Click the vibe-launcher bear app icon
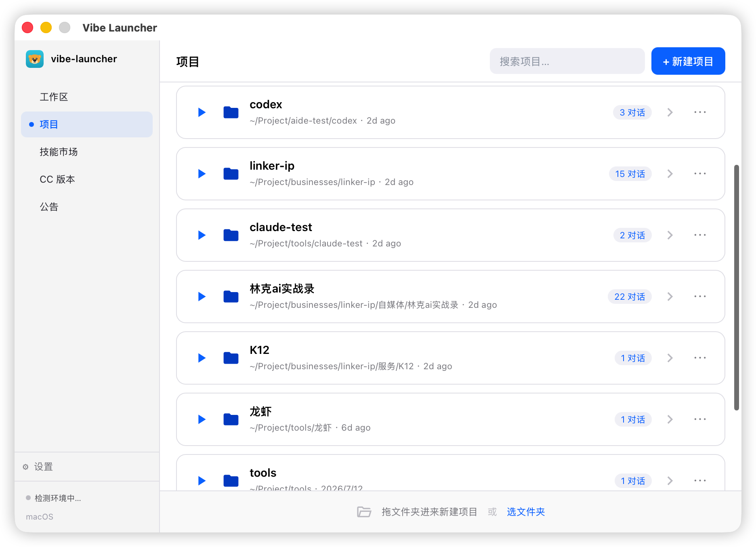Image resolution: width=756 pixels, height=547 pixels. (x=35, y=59)
